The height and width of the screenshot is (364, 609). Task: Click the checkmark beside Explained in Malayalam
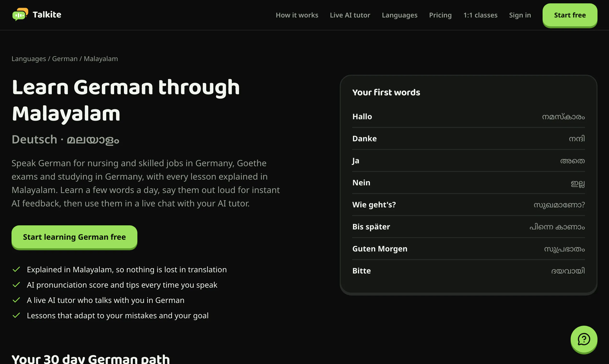click(x=16, y=269)
